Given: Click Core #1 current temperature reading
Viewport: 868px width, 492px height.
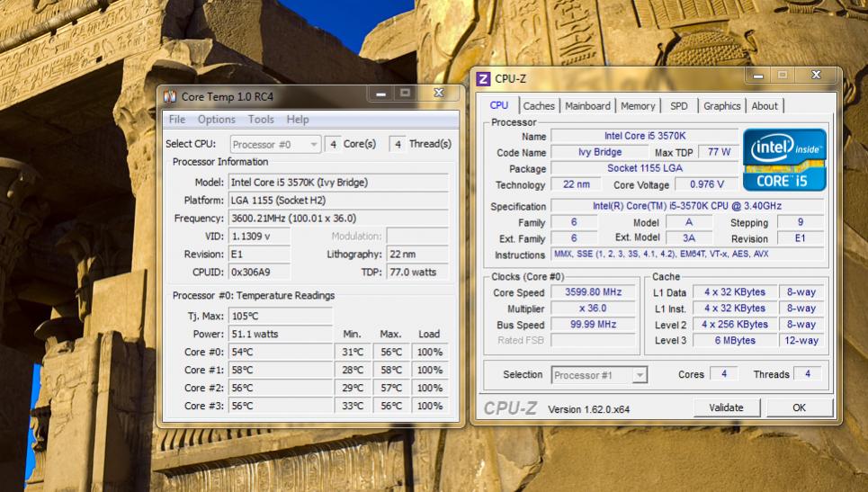Looking at the screenshot, I should (x=280, y=371).
